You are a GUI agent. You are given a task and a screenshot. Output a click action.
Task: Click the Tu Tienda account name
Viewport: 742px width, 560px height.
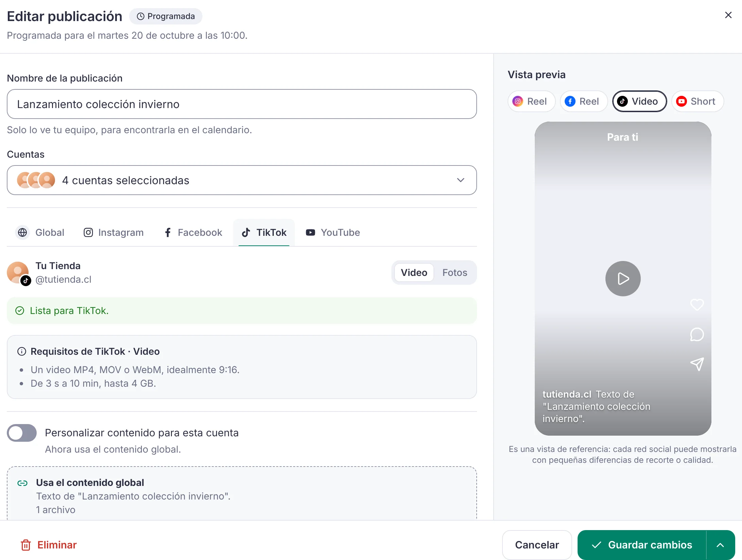58,266
